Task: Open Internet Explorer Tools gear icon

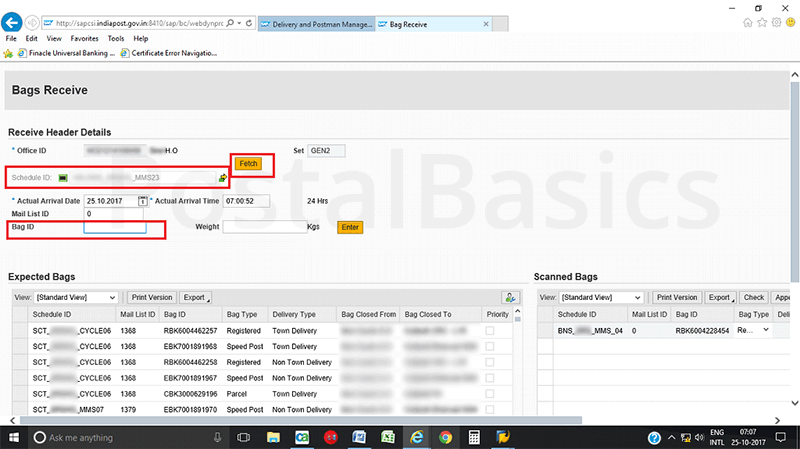Action: tap(778, 22)
